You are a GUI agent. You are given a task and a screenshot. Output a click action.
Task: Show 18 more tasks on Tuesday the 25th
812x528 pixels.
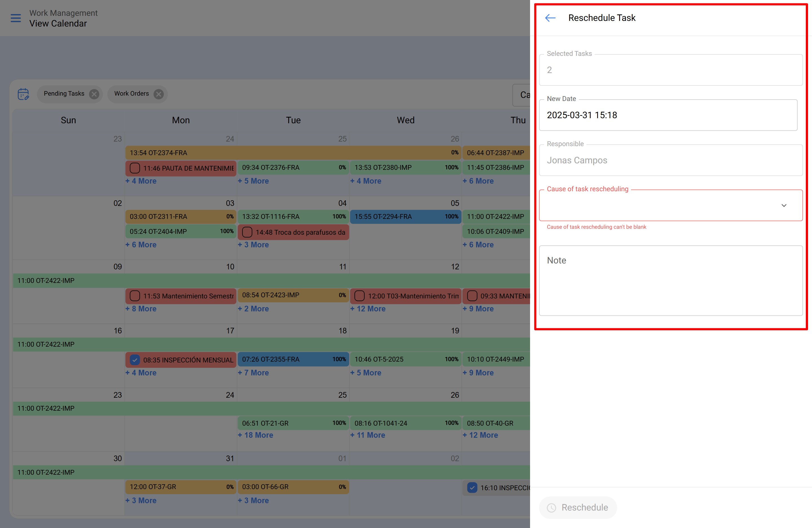pos(255,435)
